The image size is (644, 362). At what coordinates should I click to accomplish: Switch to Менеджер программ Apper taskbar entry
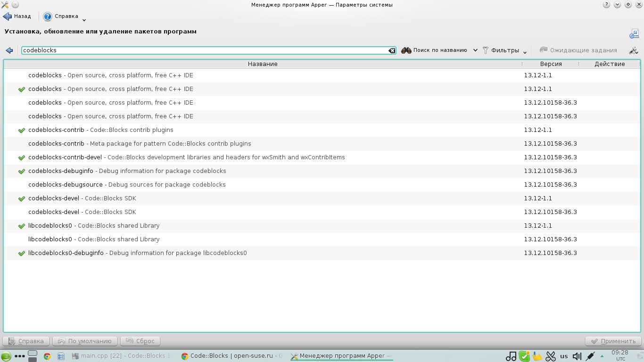tap(341, 356)
